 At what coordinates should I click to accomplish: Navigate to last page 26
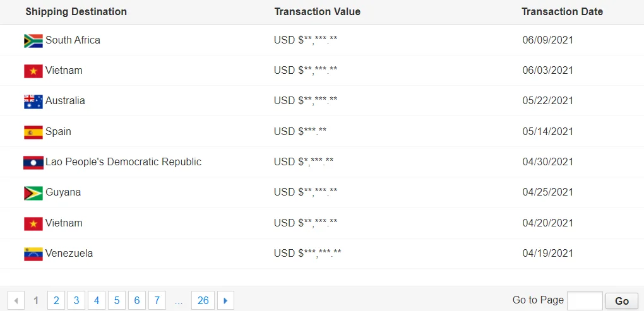point(203,300)
